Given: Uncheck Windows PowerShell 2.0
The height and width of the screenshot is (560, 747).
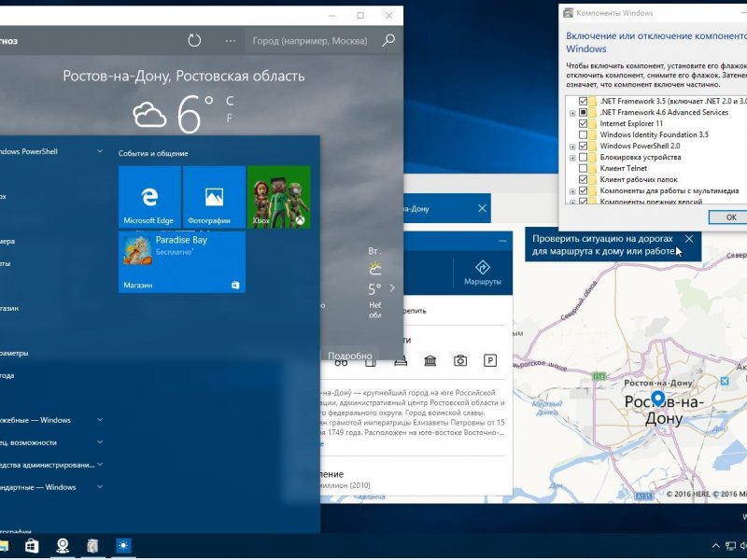Looking at the screenshot, I should click(583, 146).
